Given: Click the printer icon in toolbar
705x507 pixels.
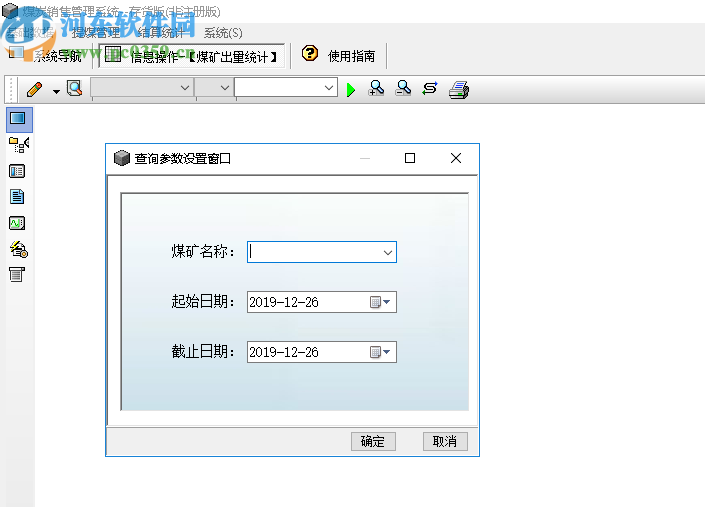Looking at the screenshot, I should coord(459,89).
